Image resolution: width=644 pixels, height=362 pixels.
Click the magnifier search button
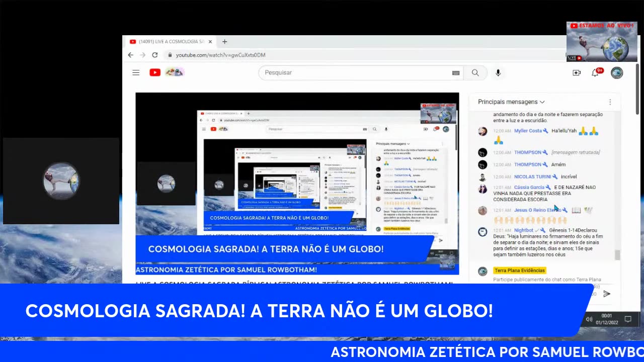point(475,73)
